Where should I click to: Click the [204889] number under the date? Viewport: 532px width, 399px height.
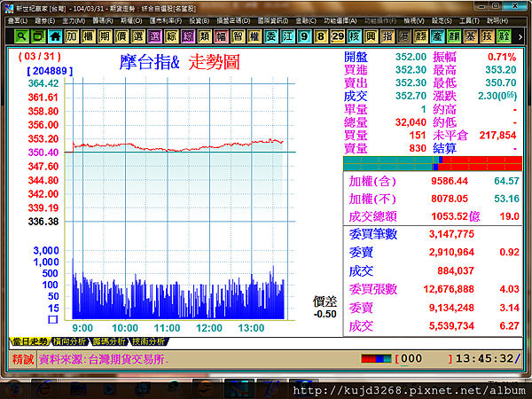[50, 71]
